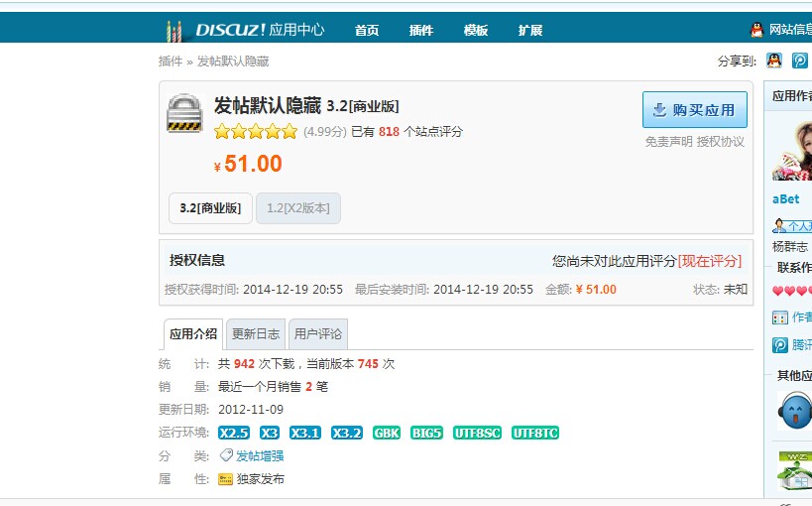Switch to the 用户评论 tab

point(318,334)
